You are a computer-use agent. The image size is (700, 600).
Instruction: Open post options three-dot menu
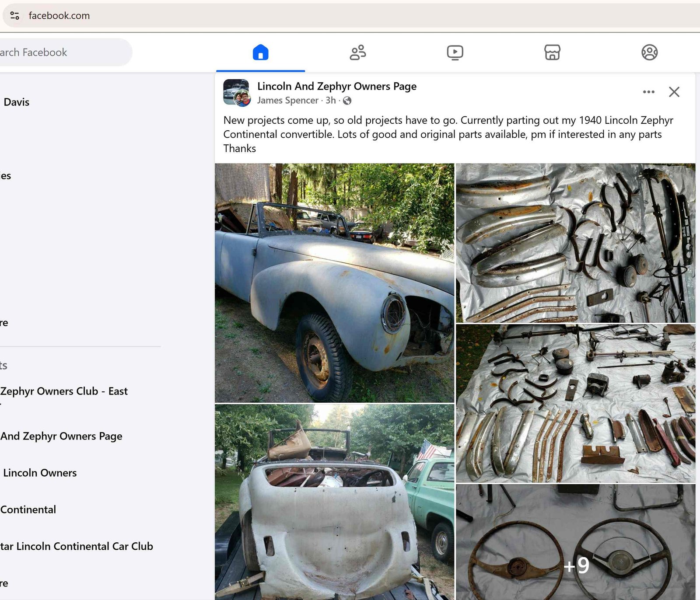point(648,92)
